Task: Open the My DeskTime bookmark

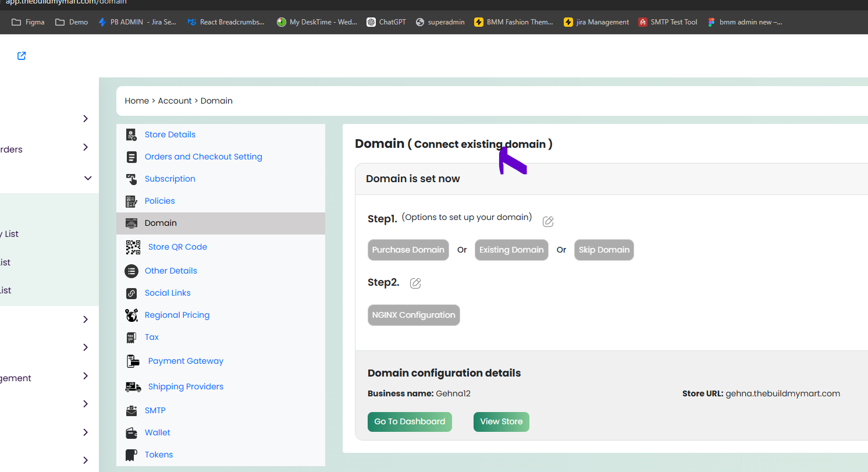Action: 317,22
